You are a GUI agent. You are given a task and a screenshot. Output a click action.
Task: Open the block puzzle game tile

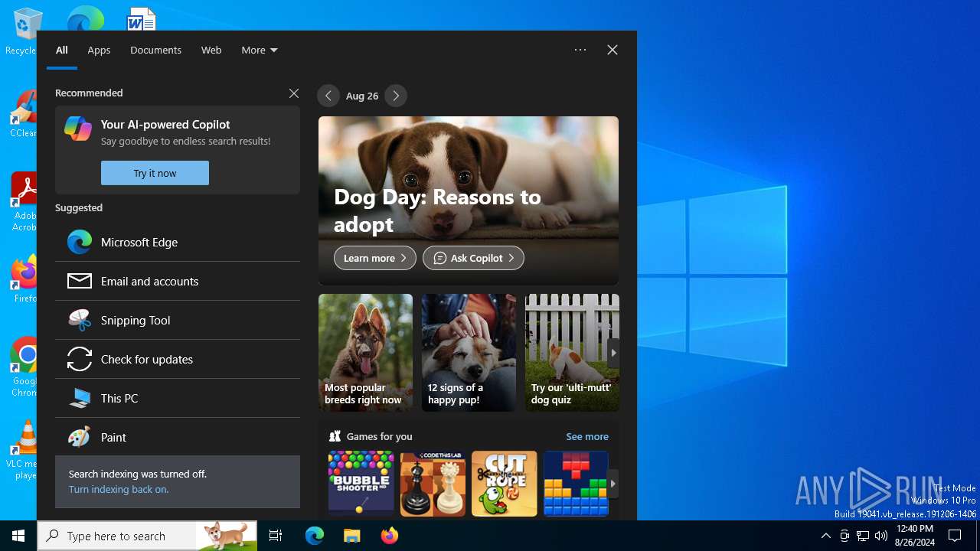(x=576, y=484)
